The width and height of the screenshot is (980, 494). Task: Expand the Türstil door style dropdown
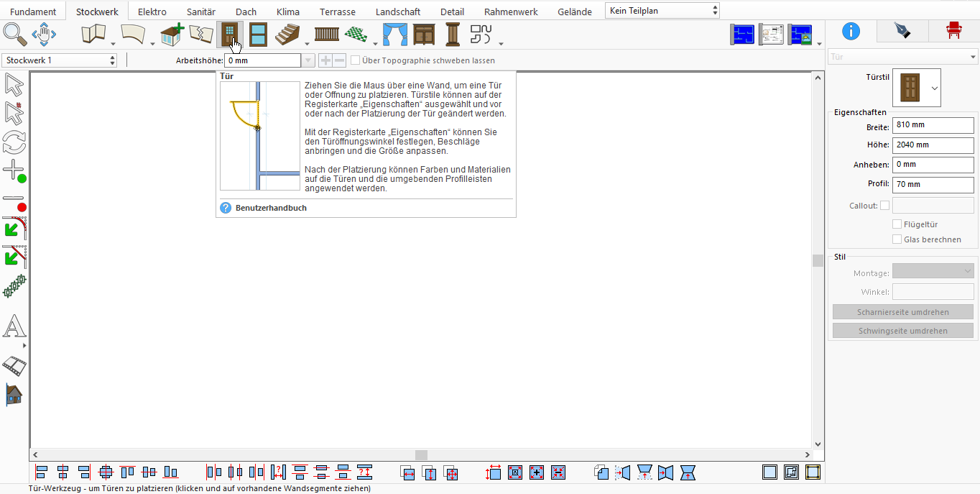click(x=917, y=88)
